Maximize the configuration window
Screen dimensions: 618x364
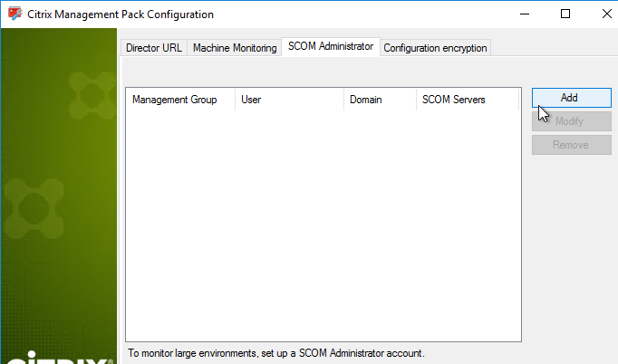[565, 14]
